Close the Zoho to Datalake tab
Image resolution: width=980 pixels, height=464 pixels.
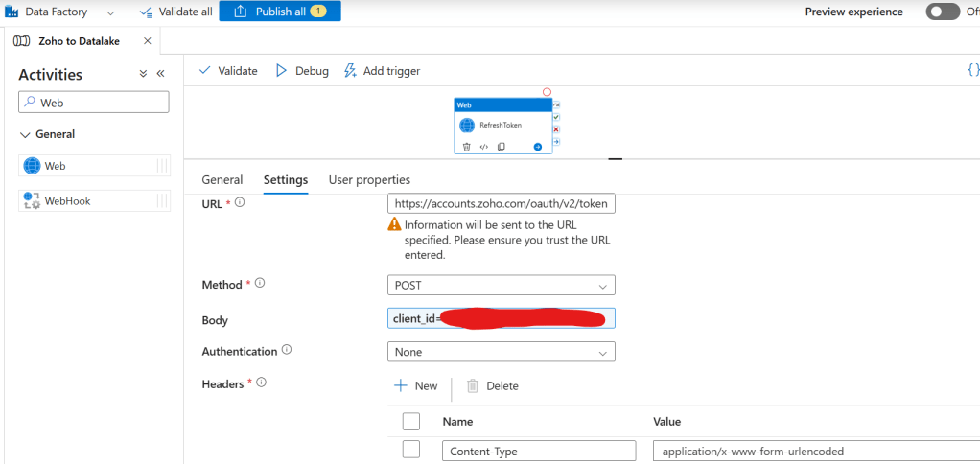(147, 41)
